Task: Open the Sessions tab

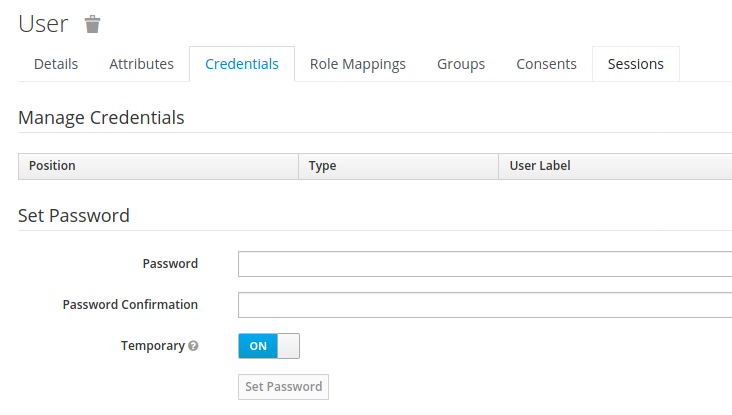Action: click(636, 64)
